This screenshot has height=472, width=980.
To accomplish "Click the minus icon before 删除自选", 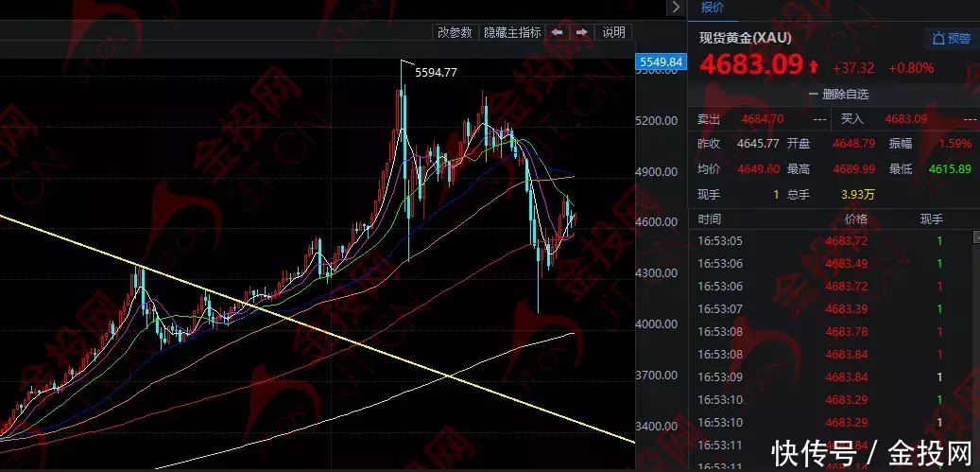I will (813, 95).
